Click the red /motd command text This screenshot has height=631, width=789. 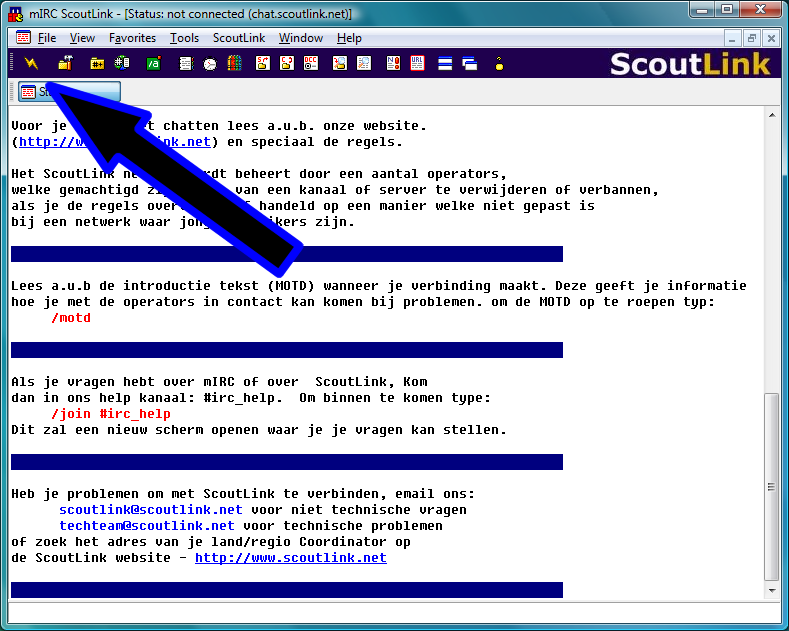click(71, 318)
